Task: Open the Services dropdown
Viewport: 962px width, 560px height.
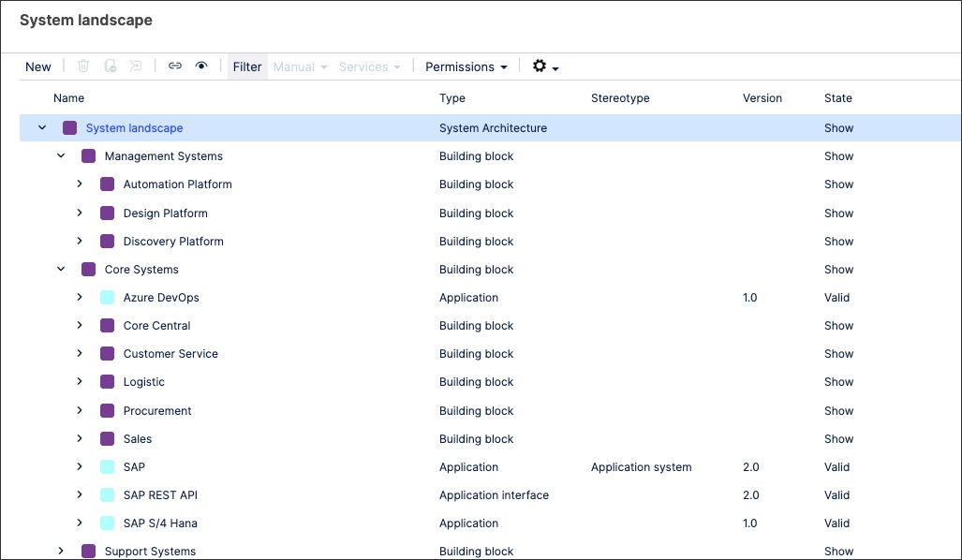Action: click(369, 66)
